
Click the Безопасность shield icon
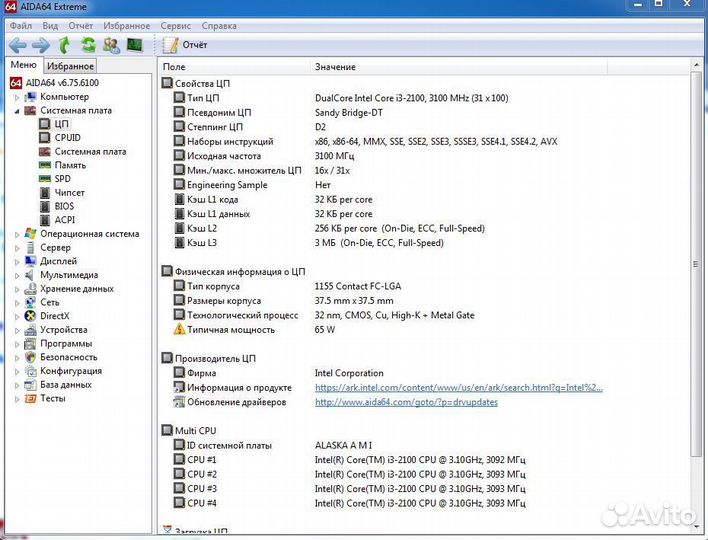tap(30, 357)
